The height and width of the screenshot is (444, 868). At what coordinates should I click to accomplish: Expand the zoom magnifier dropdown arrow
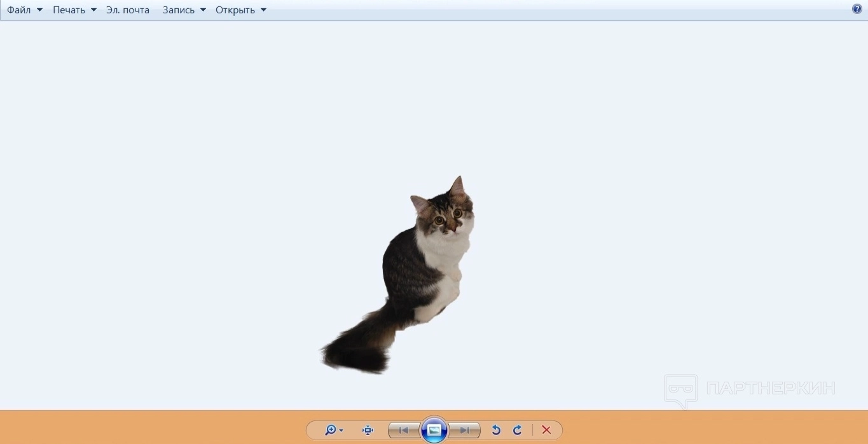341,431
